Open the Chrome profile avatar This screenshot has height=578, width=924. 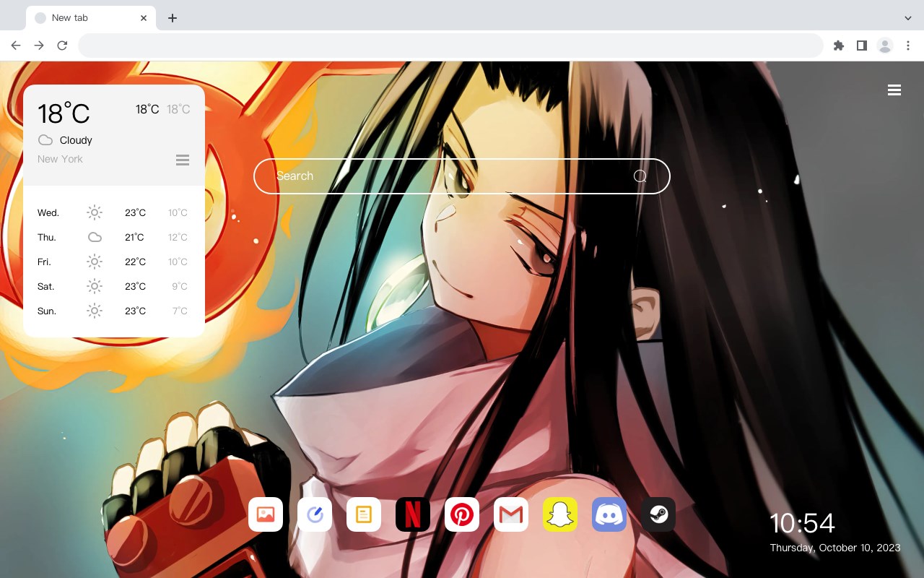(885, 46)
